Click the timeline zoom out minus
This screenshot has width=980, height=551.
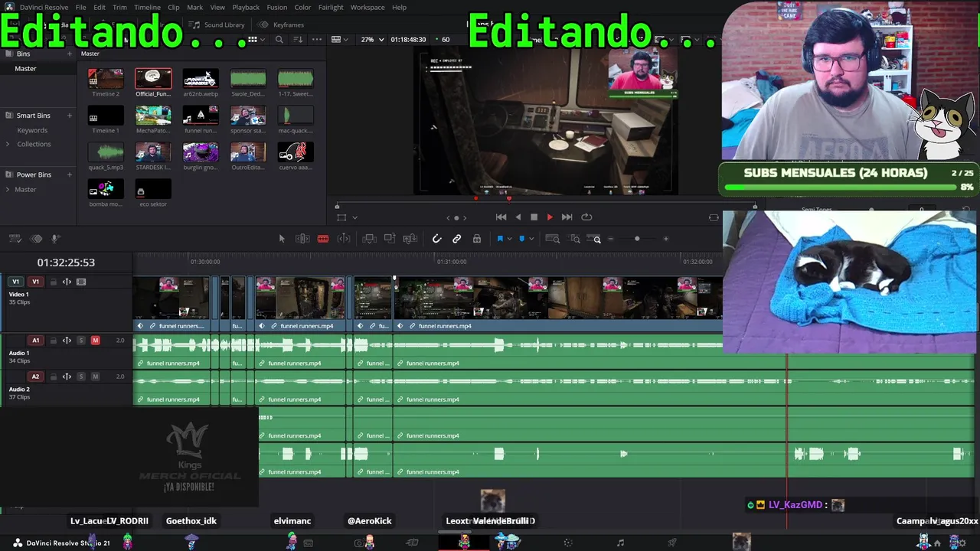(610, 239)
